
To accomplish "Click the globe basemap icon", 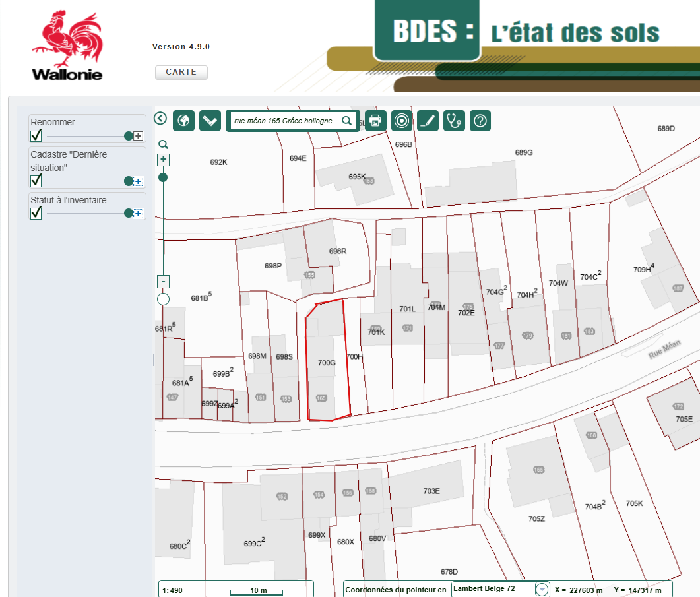I will [x=184, y=121].
